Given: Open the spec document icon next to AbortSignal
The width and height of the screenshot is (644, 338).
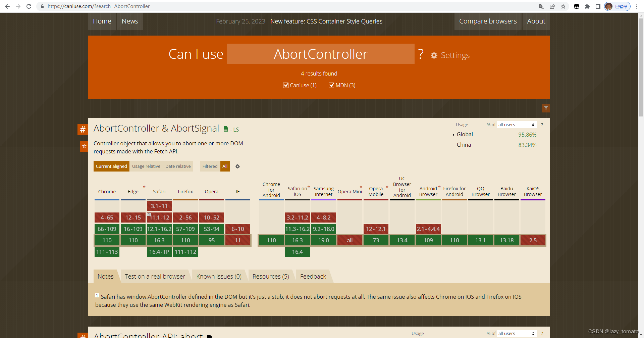Looking at the screenshot, I should tap(225, 129).
